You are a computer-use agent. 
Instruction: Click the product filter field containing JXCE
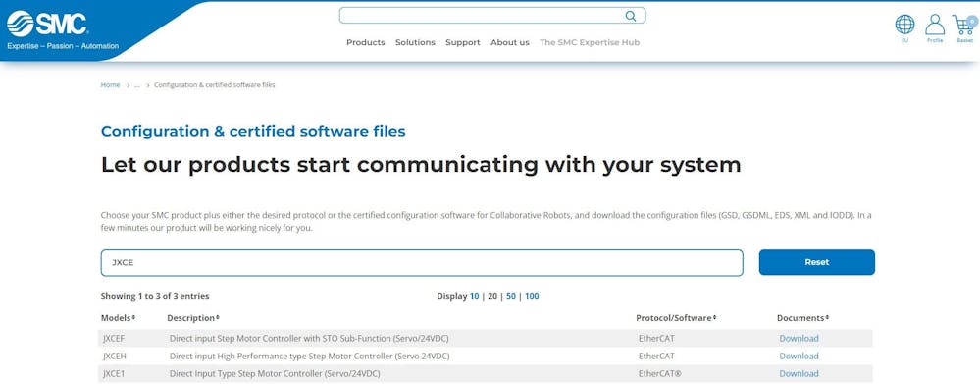tap(422, 262)
